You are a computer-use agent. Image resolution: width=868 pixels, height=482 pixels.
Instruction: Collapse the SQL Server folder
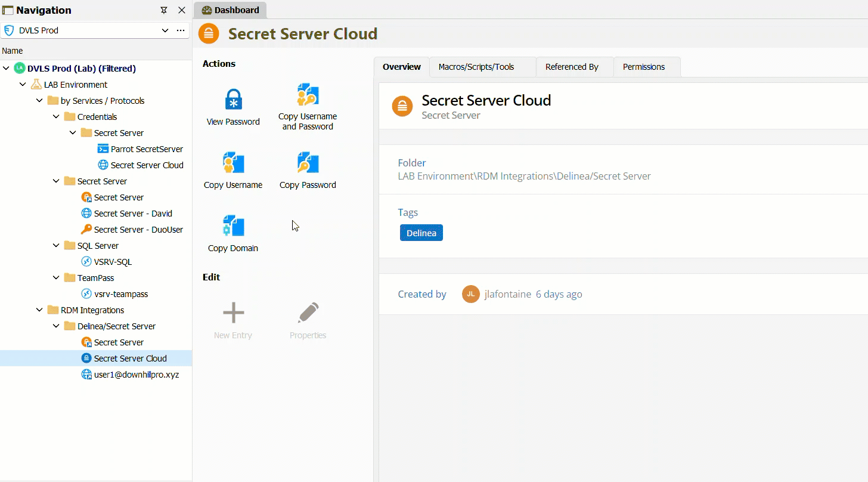56,246
